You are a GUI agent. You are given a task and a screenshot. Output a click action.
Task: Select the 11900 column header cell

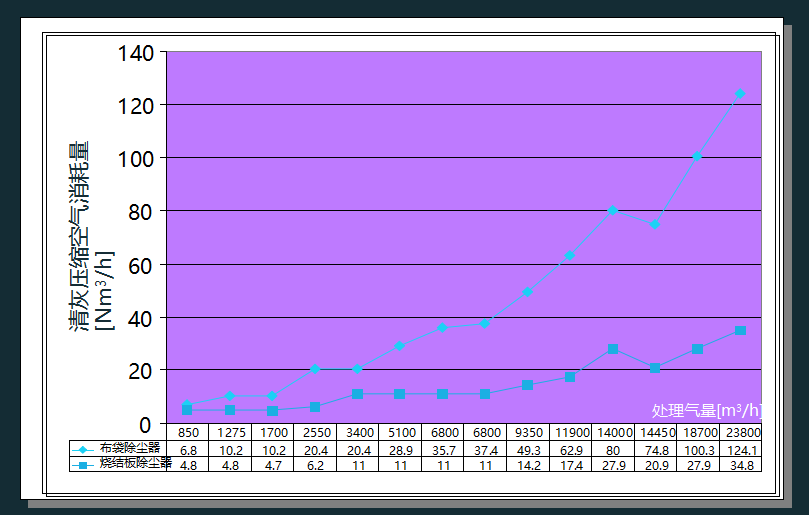pos(571,432)
